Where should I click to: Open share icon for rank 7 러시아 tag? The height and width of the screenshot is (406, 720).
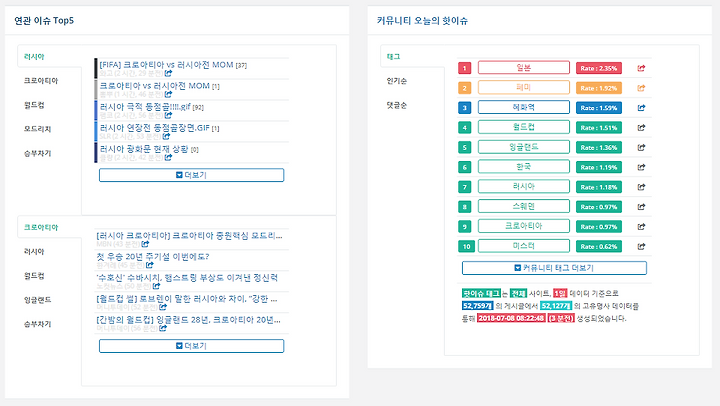pos(641,187)
